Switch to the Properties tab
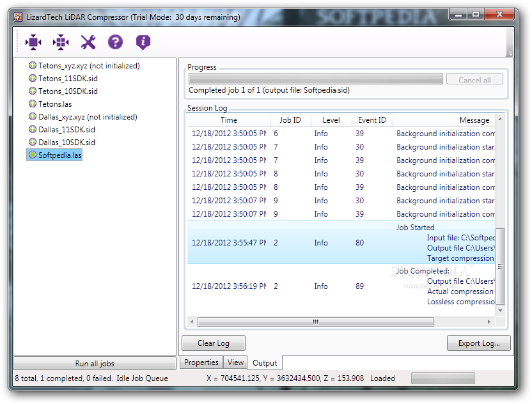This screenshot has height=404, width=532. (x=201, y=362)
